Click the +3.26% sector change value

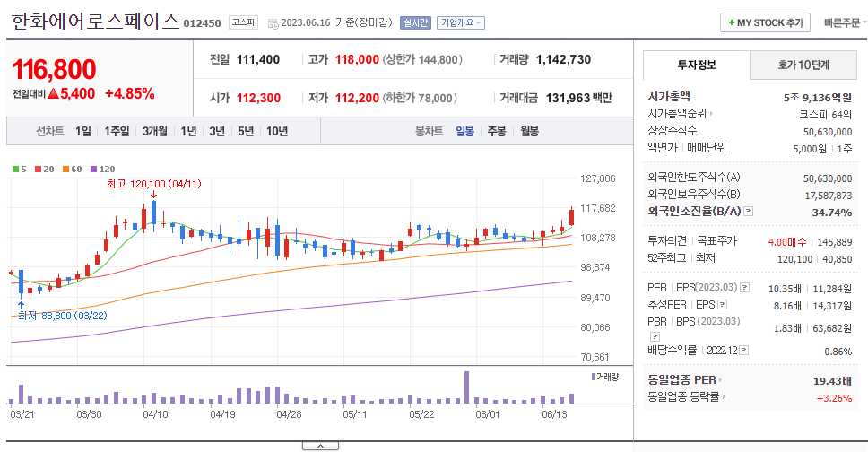[834, 398]
